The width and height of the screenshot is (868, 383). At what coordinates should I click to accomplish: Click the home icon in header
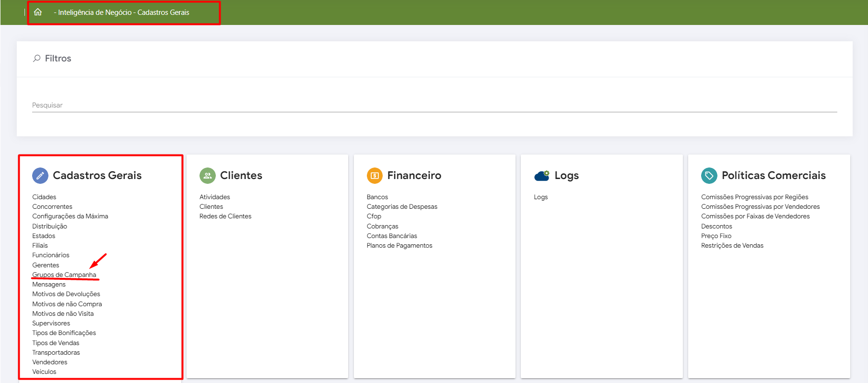(38, 12)
